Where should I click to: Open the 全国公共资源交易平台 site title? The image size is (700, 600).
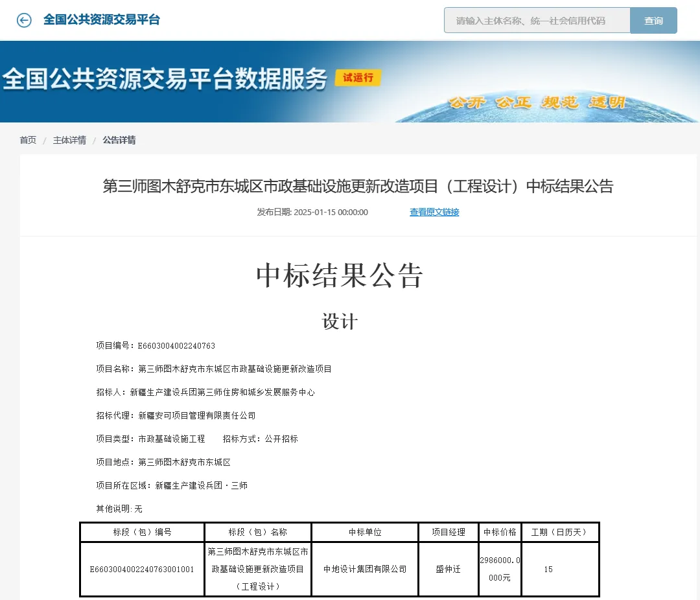click(x=101, y=20)
